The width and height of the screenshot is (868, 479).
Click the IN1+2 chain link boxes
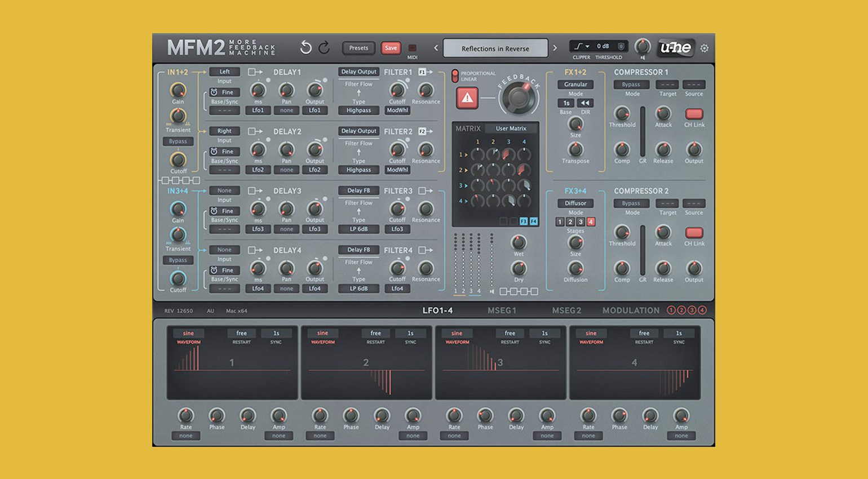pyautogui.click(x=181, y=180)
